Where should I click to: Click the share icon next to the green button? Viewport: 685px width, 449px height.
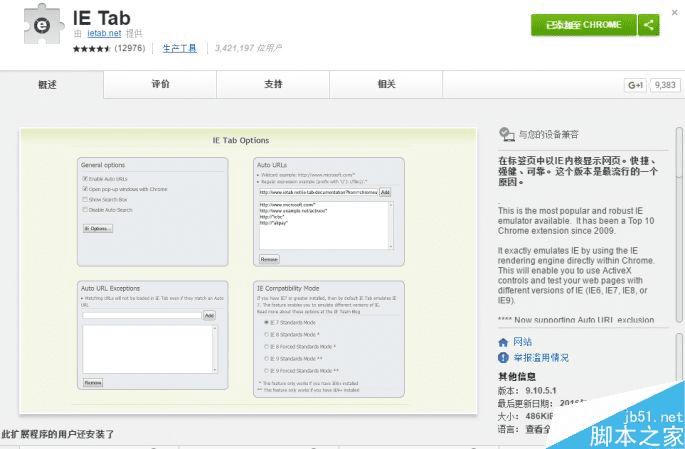point(648,25)
